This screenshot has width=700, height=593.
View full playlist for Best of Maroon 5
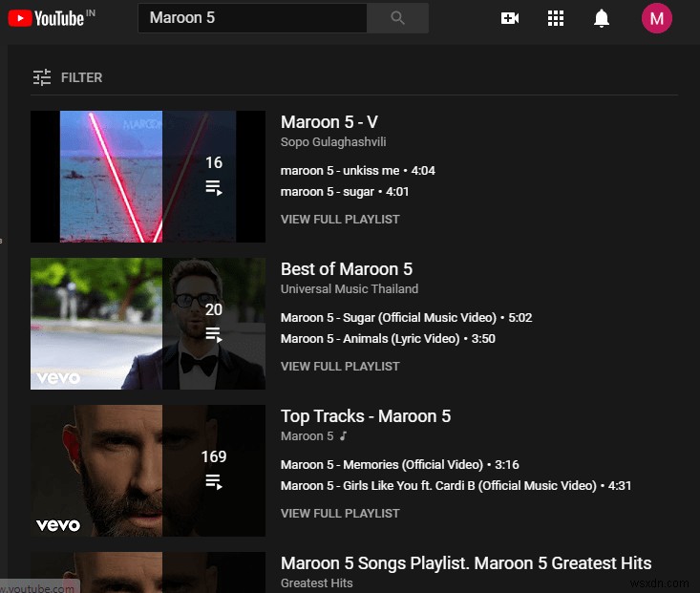pos(340,367)
